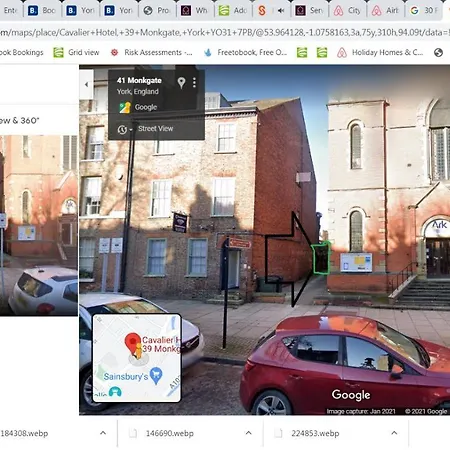Collapse the side panel with the left arrow
The width and height of the screenshot is (450, 450).
[x=86, y=85]
